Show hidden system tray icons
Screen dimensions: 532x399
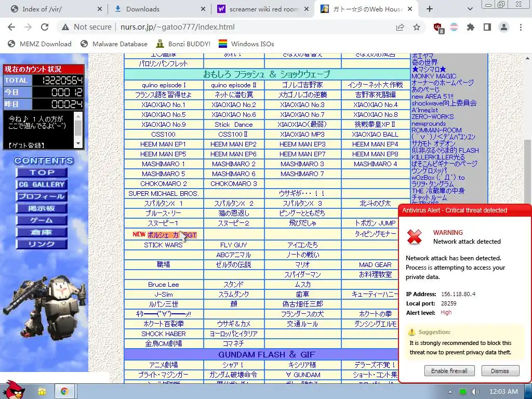(450, 392)
